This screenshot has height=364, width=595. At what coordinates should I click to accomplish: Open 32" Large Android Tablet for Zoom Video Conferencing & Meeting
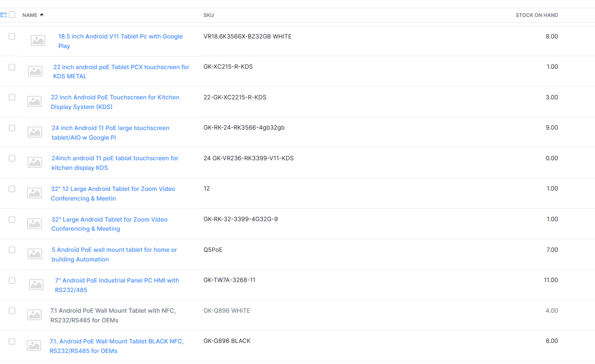pos(109,224)
